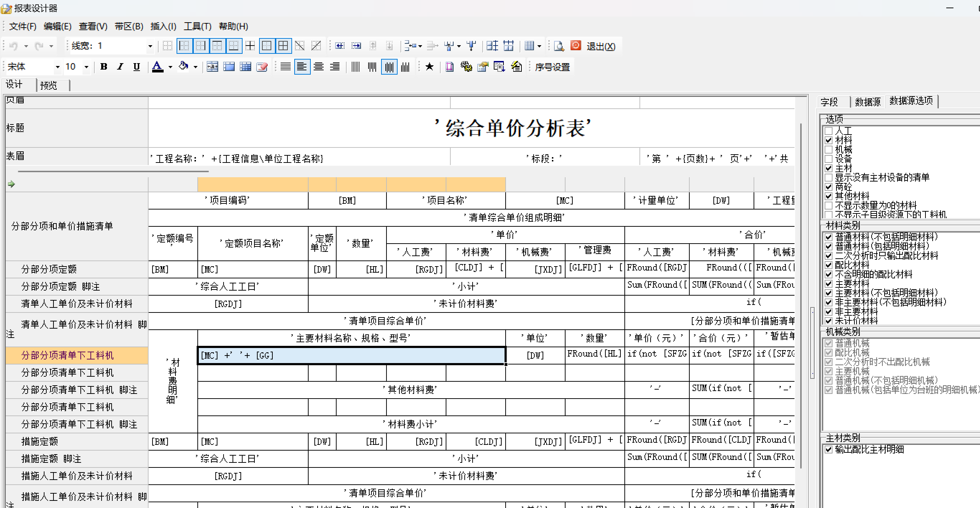Image resolution: width=980 pixels, height=508 pixels.
Task: Switch to the 数据源 tab
Action: pos(868,102)
